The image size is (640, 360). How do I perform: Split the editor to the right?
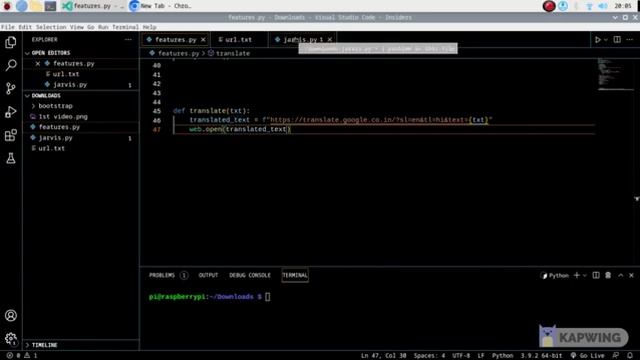(617, 40)
